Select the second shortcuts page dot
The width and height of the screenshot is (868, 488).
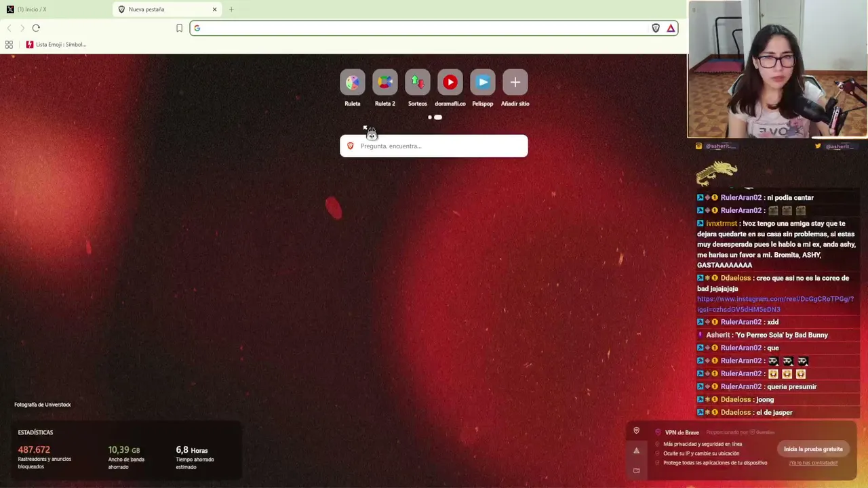[438, 117]
